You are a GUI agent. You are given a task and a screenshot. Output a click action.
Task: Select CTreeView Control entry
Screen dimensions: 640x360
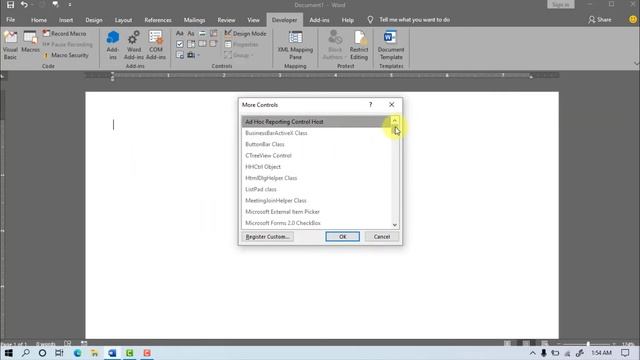tap(316, 156)
